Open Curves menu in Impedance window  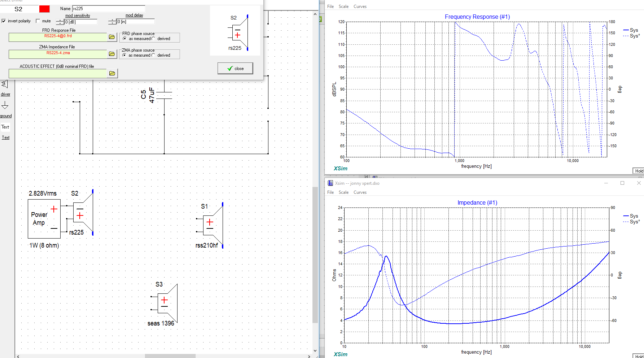[x=360, y=192]
